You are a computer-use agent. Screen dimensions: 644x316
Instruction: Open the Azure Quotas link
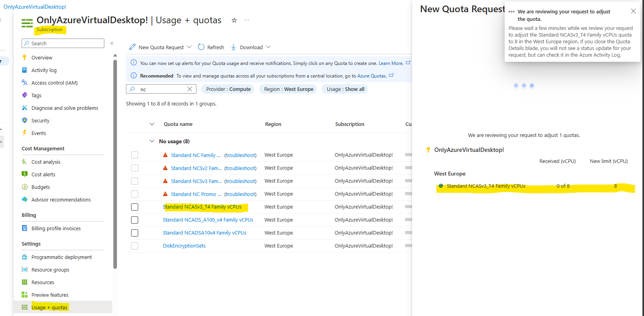(372, 76)
